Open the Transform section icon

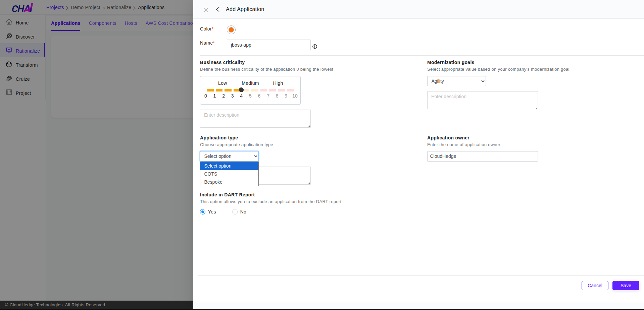(9, 65)
